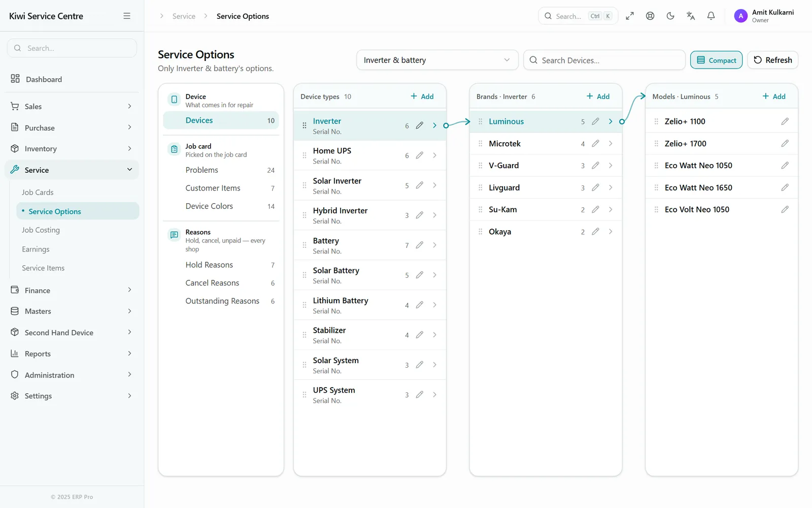Edit the Zelio+ 1100 model pencil
The image size is (812, 508).
[785, 121]
